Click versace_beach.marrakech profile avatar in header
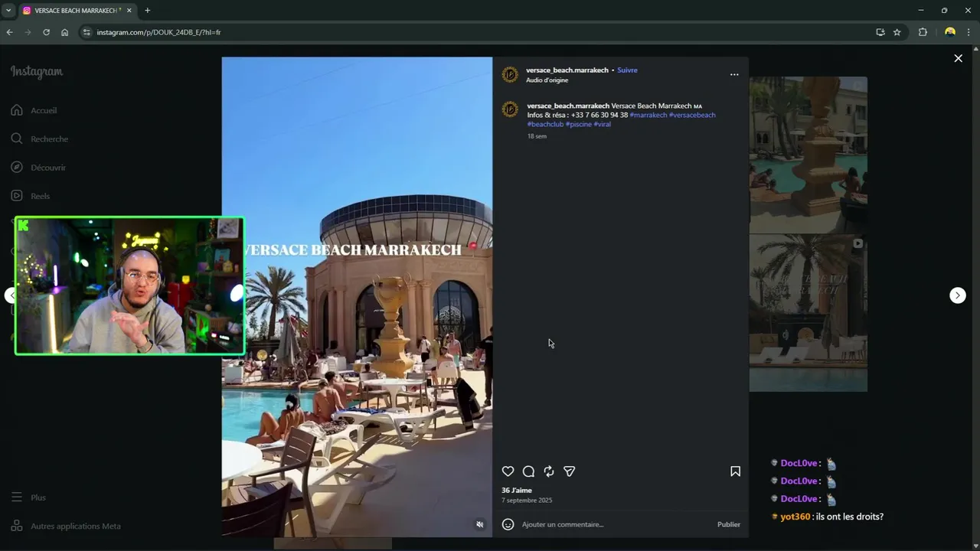Screen dimensions: 980x551 [x=510, y=74]
